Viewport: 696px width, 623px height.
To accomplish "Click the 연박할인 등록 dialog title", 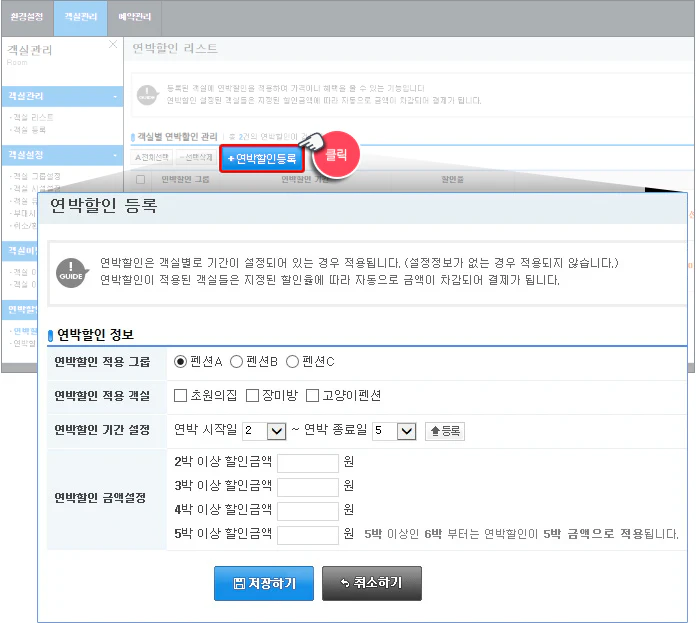I will click(103, 205).
